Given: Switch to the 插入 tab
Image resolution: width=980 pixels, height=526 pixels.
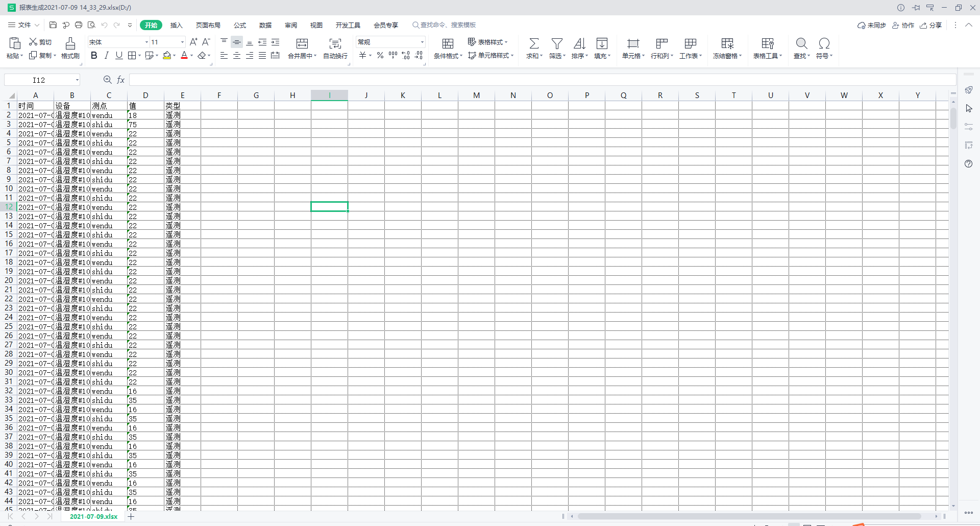Looking at the screenshot, I should click(176, 25).
